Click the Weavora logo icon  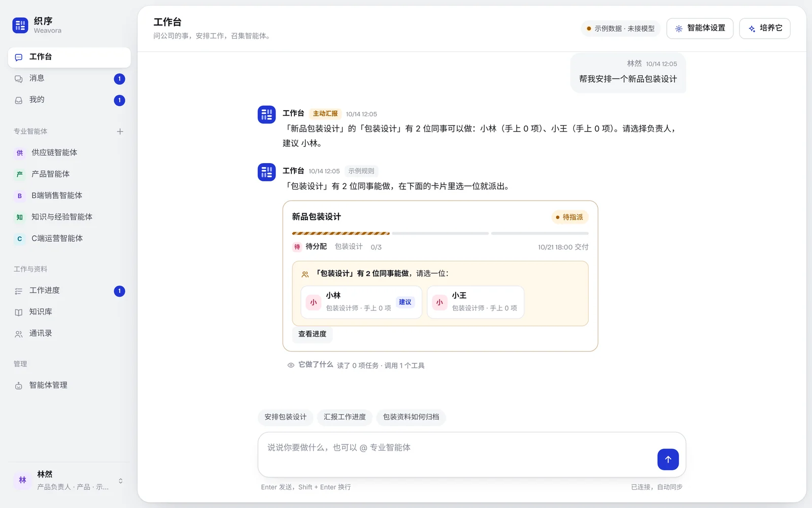(x=20, y=25)
